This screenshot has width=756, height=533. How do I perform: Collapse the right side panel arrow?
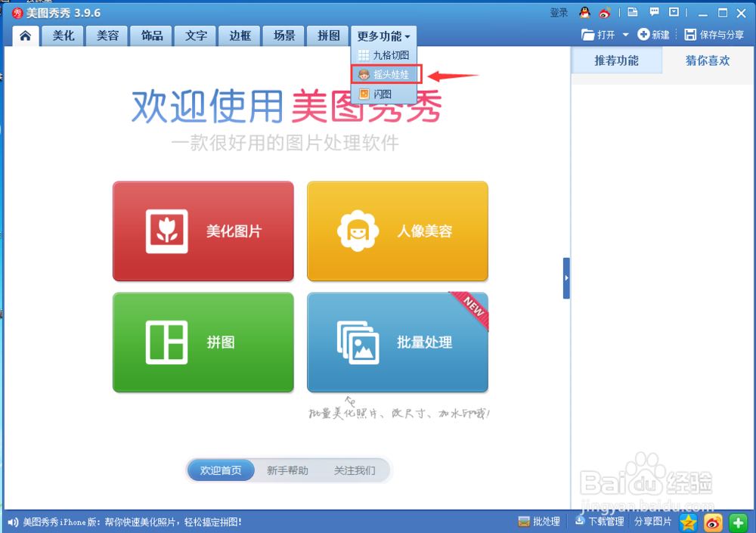coord(566,278)
